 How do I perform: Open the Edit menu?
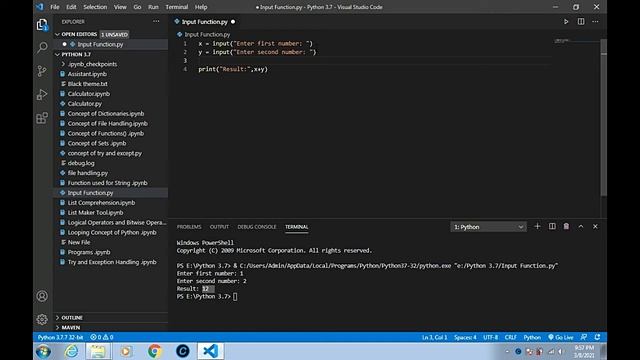click(x=71, y=7)
